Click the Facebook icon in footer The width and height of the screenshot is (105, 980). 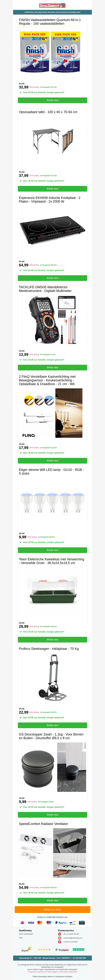[59, 942]
